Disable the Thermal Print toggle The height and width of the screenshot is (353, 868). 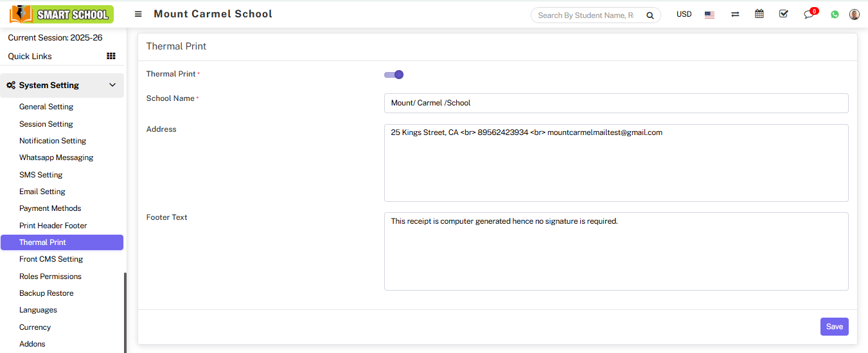click(x=394, y=75)
